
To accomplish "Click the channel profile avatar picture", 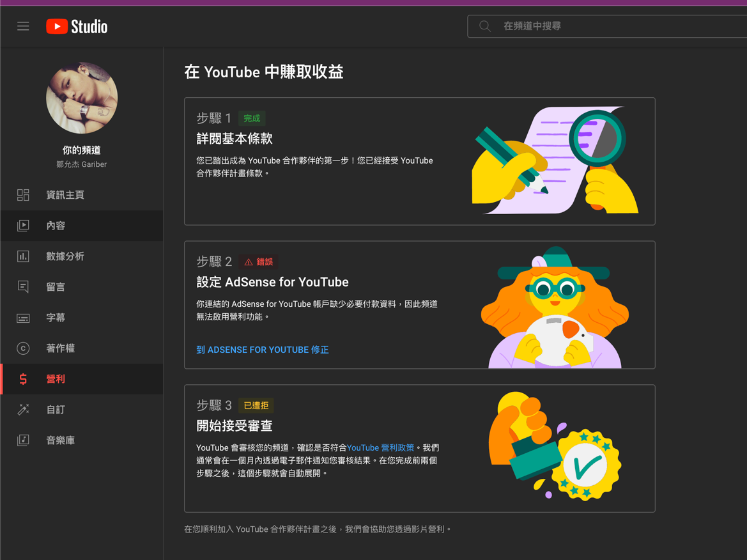I will 81,98.
